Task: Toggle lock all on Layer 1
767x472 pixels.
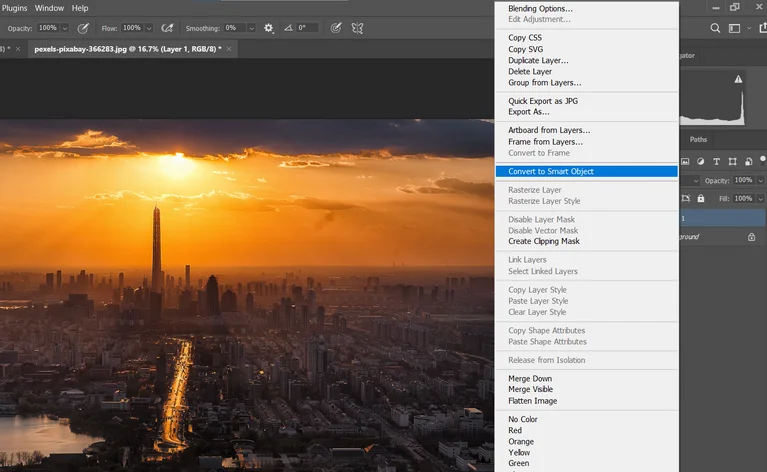Action: [700, 198]
